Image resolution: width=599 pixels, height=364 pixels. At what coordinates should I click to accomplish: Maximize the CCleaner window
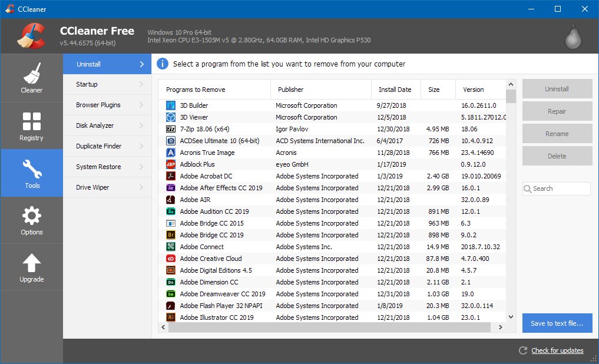[558, 9]
